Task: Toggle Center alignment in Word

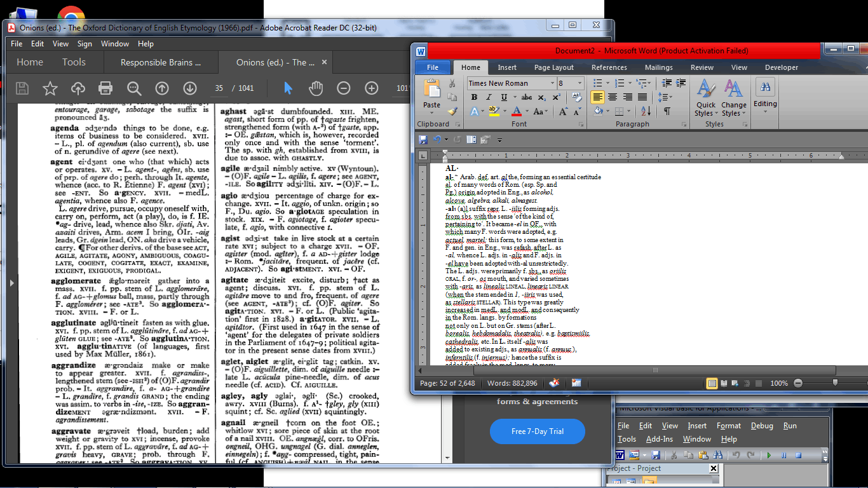Action: pos(613,97)
